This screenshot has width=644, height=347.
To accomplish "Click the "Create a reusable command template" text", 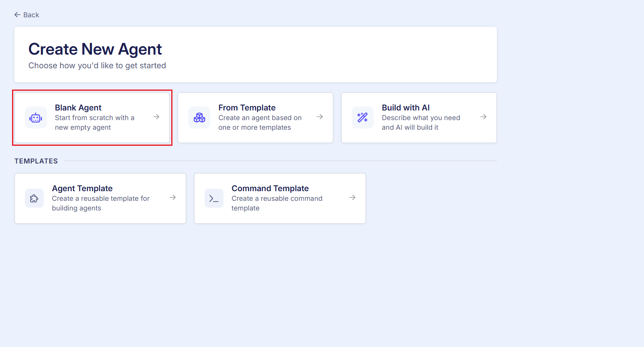I will [x=277, y=203].
